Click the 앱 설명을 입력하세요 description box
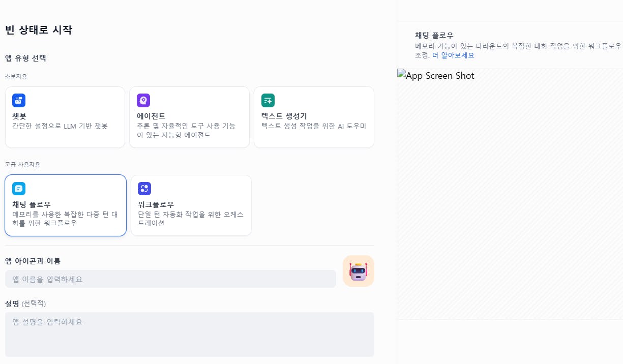The image size is (623, 364). (x=189, y=334)
